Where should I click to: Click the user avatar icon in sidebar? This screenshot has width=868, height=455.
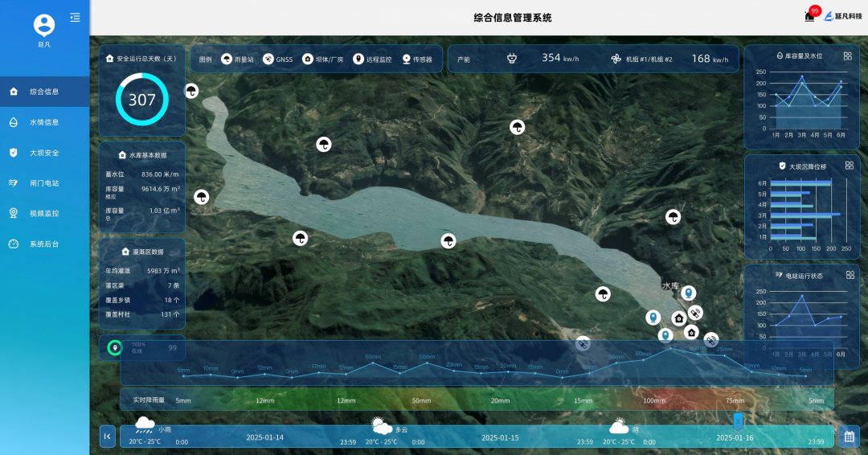click(x=45, y=25)
